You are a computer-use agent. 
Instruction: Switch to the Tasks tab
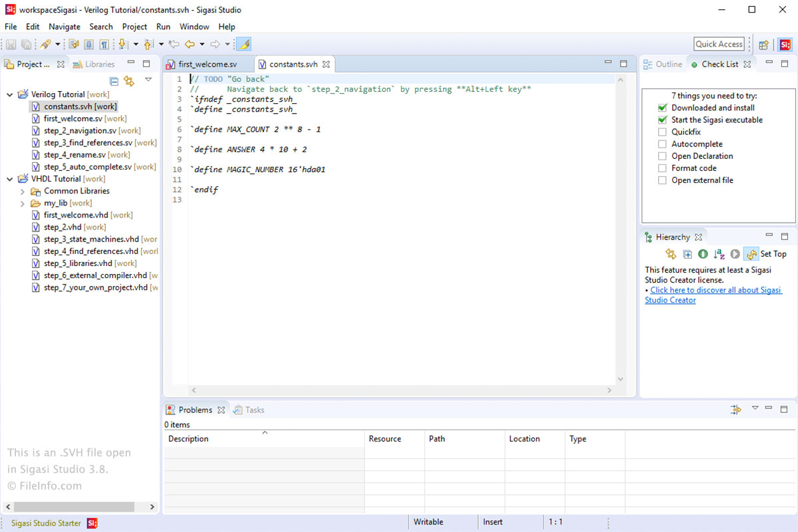click(249, 410)
